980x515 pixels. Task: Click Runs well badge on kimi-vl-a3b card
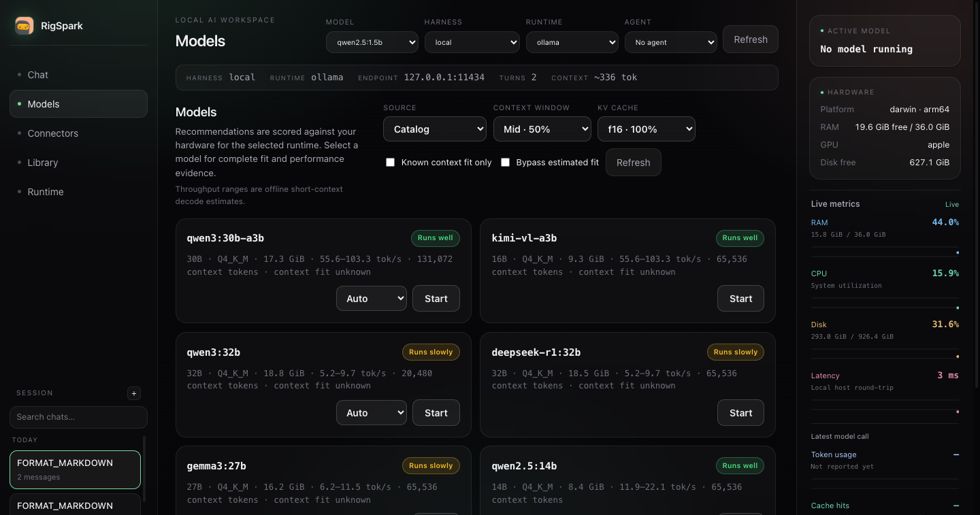(x=740, y=238)
